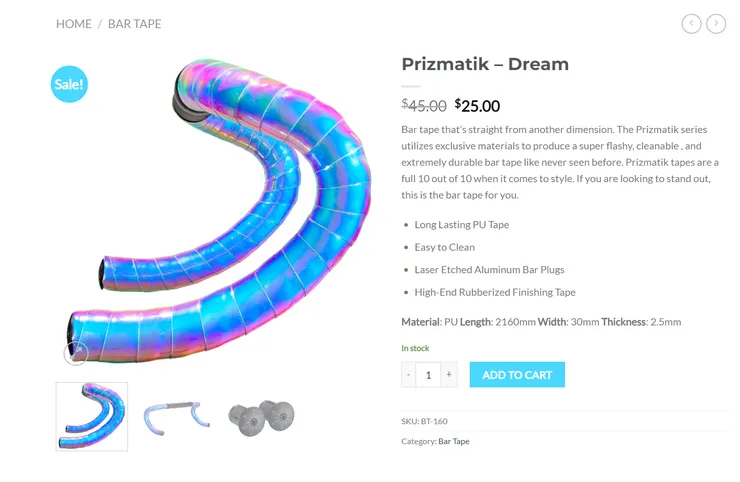The height and width of the screenshot is (482, 740).
Task: Go to previous product using left arrow
Action: [x=691, y=24]
